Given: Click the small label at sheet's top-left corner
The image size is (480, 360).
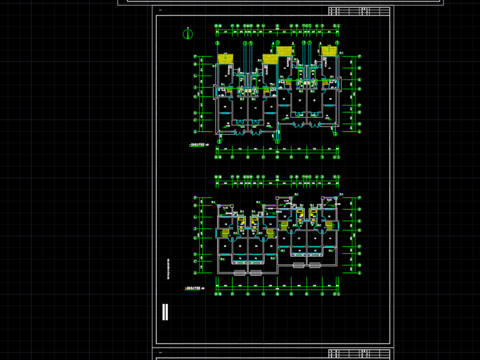Looking at the screenshot, I should click(x=160, y=10).
